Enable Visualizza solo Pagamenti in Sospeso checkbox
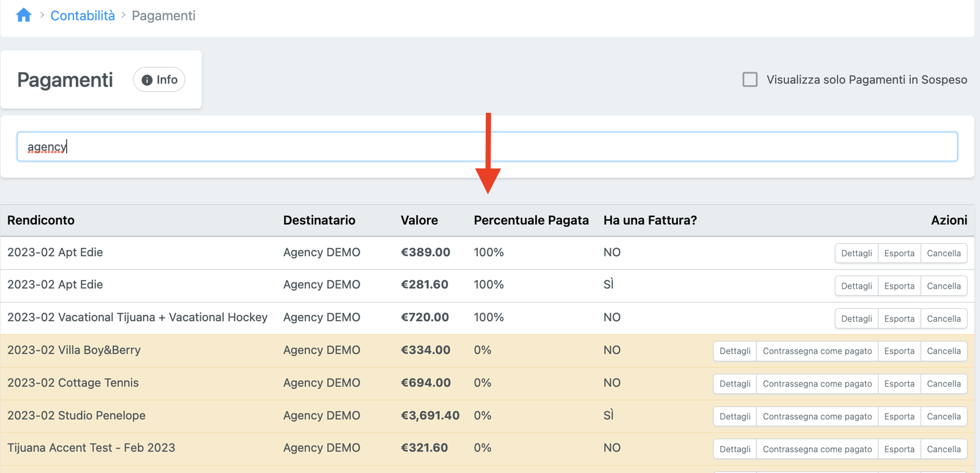The image size is (980, 473). (x=750, y=80)
